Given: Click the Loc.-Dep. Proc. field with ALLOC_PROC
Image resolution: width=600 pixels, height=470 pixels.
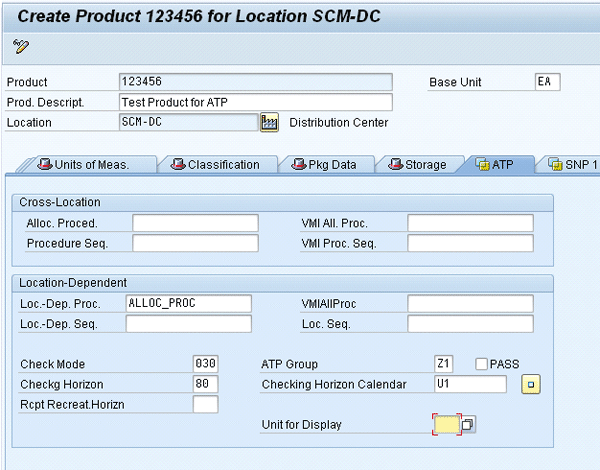Looking at the screenshot, I should click(187, 303).
